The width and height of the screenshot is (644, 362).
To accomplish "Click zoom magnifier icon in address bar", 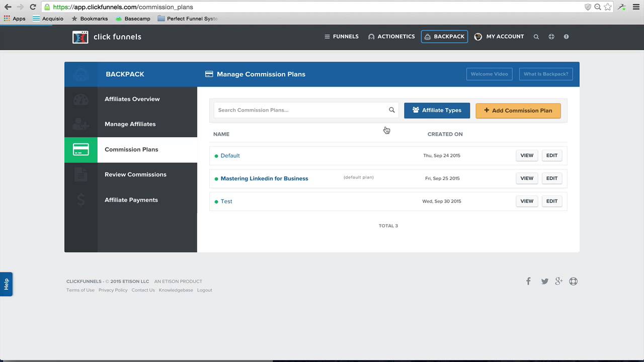I will point(598,7).
